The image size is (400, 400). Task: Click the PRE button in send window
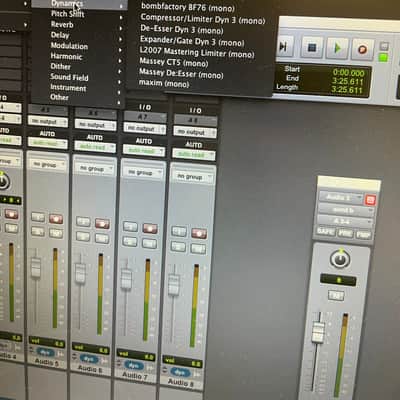(345, 233)
